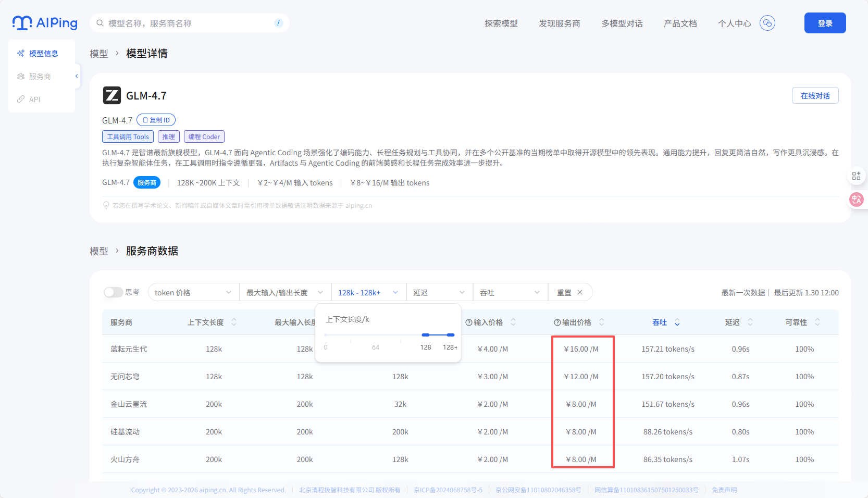Click the 登录 button
868x498 pixels.
[825, 22]
